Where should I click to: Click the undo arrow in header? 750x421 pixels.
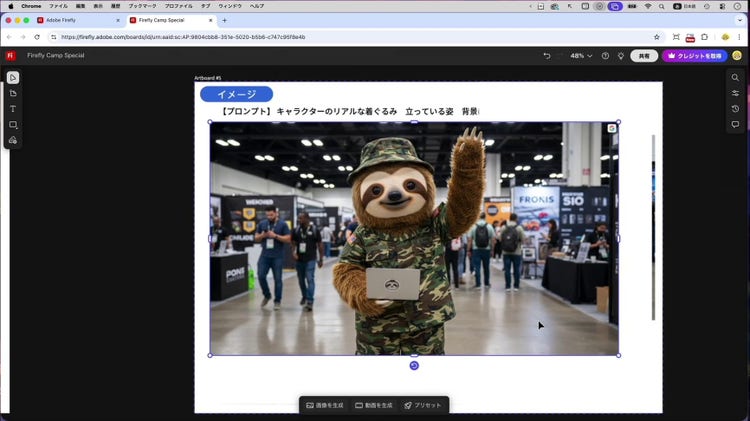coord(547,56)
